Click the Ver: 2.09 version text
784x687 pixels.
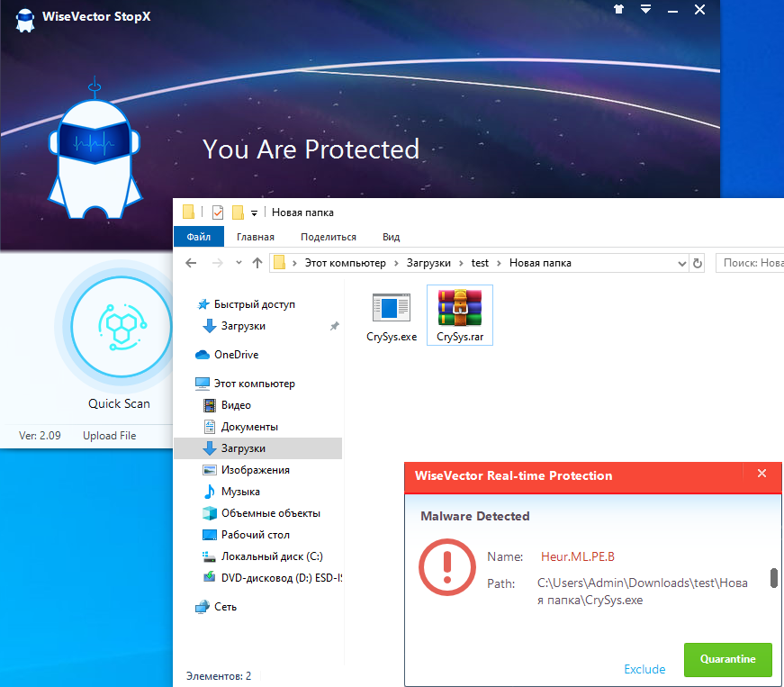pyautogui.click(x=40, y=436)
